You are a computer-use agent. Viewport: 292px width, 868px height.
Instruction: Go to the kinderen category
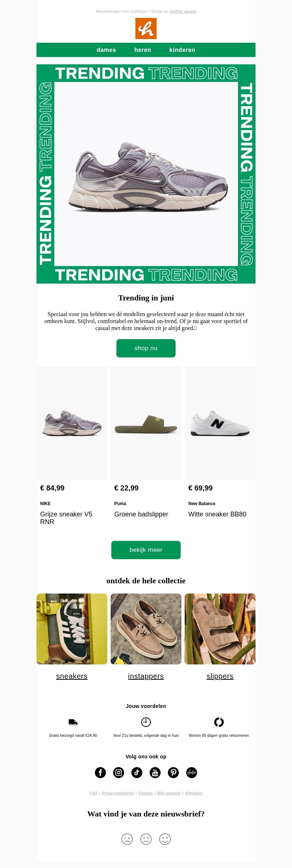tap(182, 50)
